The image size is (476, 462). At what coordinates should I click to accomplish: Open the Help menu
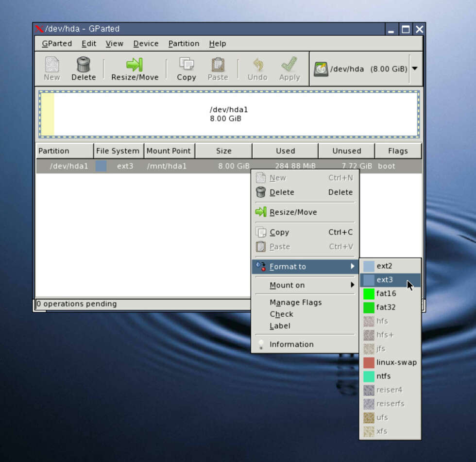218,44
